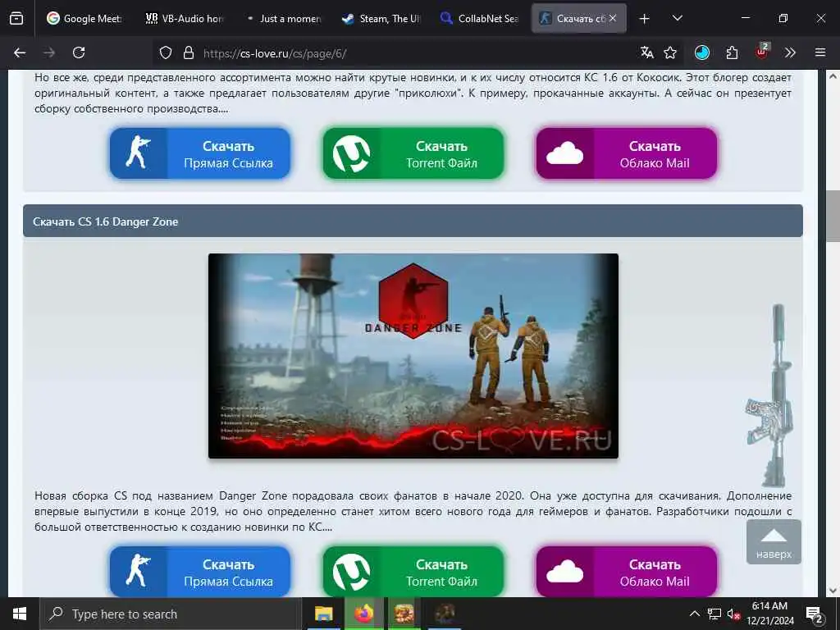Open Firefox application menu

click(820, 52)
